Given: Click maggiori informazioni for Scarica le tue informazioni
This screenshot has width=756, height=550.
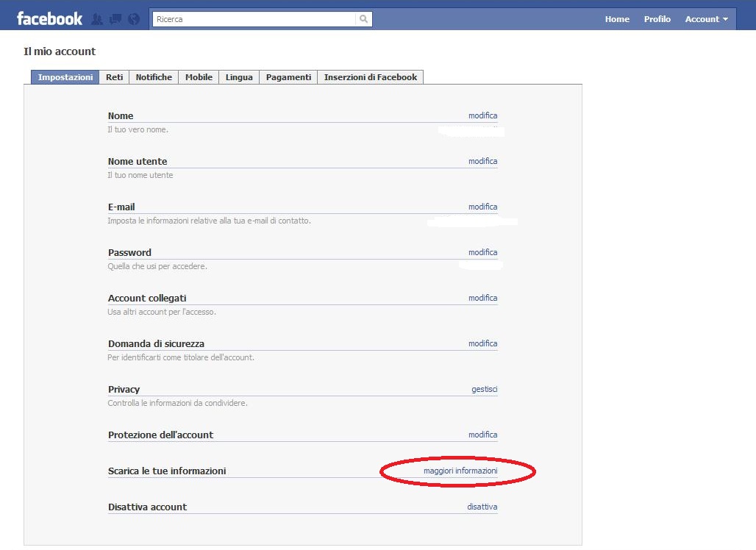Looking at the screenshot, I should (x=460, y=471).
